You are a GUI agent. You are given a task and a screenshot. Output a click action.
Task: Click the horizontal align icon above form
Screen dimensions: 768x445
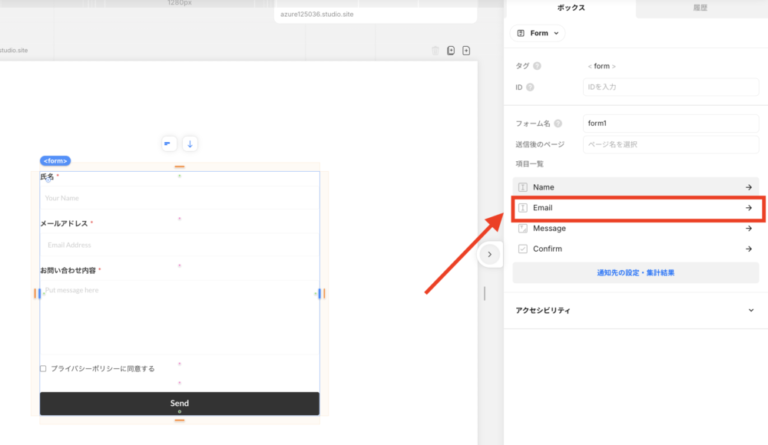(168, 144)
